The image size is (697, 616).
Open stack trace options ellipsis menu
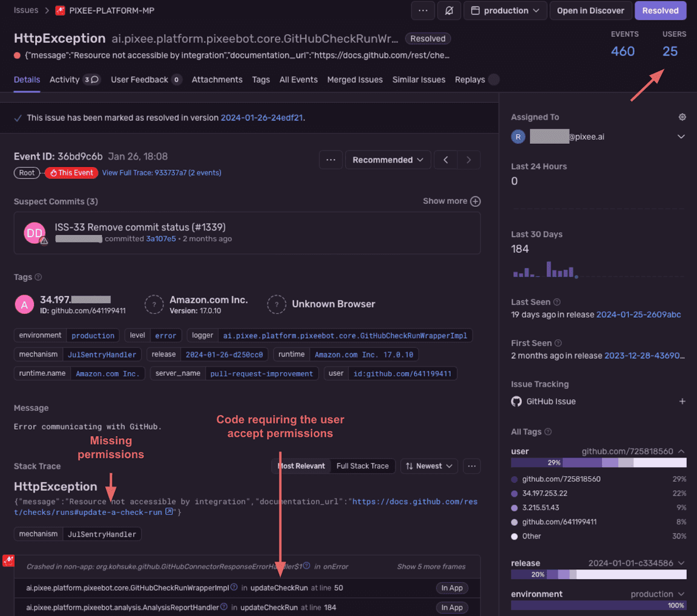coord(472,466)
